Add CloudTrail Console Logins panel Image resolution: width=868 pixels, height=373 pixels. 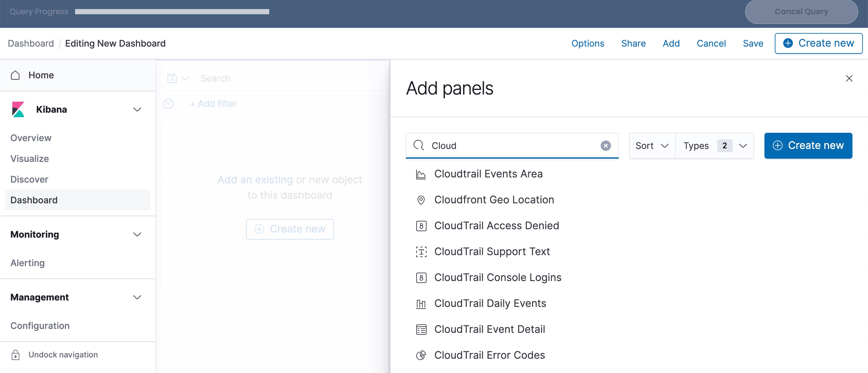[x=498, y=277]
